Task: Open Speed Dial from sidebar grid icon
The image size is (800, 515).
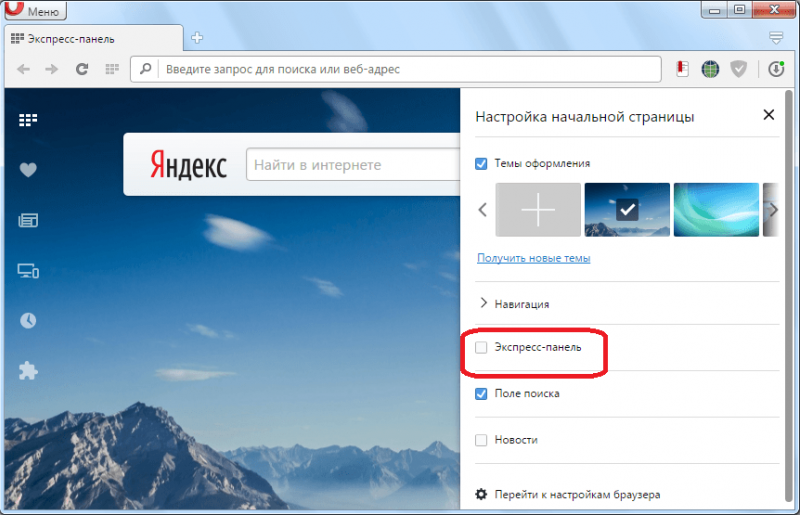Action: point(28,120)
